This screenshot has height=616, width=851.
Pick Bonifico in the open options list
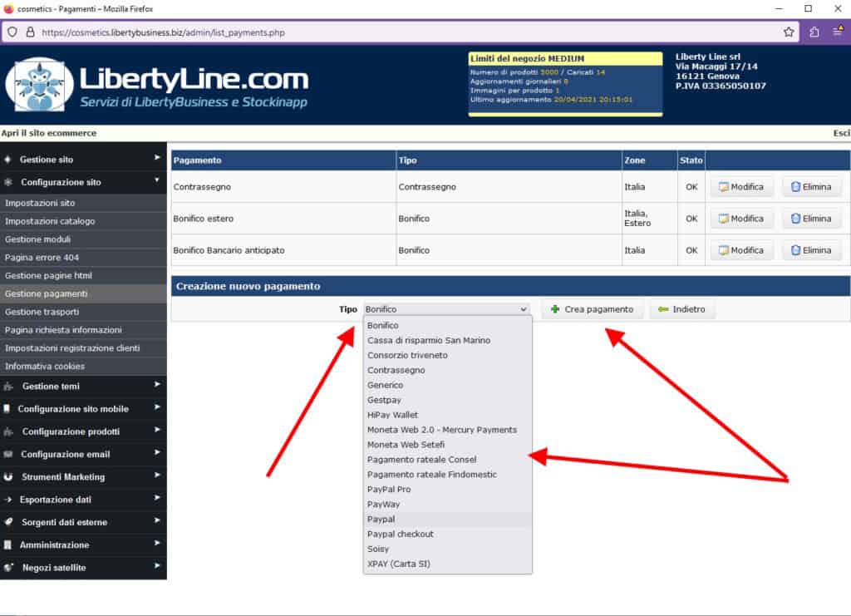[x=447, y=326]
